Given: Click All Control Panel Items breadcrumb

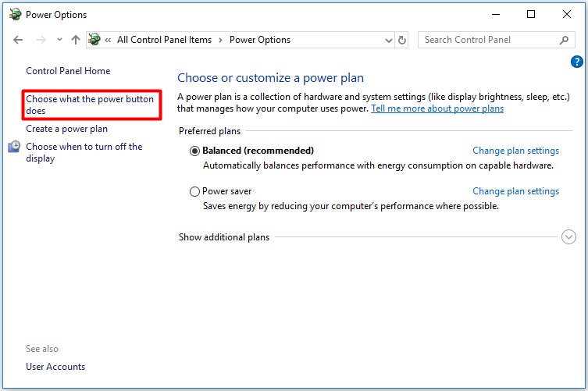Looking at the screenshot, I should tap(164, 40).
